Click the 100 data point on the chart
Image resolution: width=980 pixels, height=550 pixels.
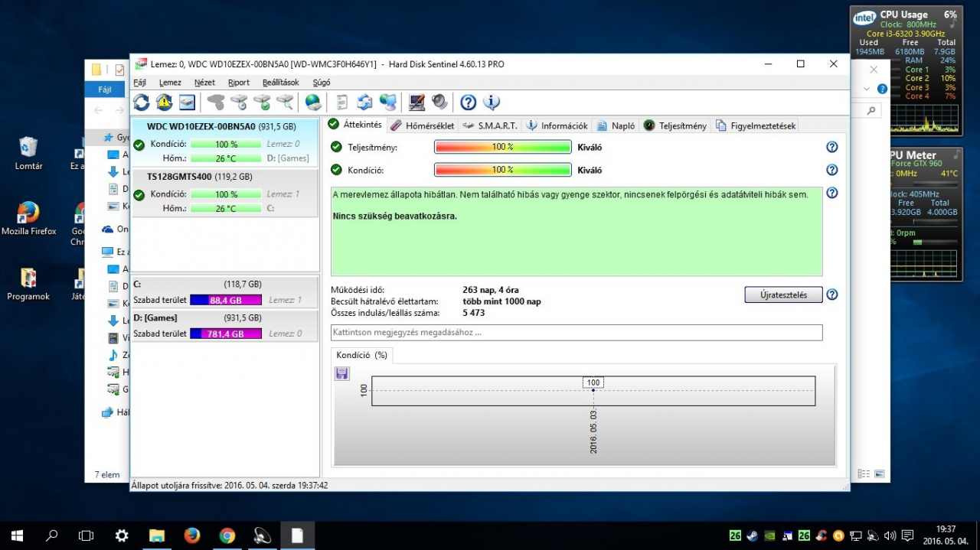[x=593, y=390]
